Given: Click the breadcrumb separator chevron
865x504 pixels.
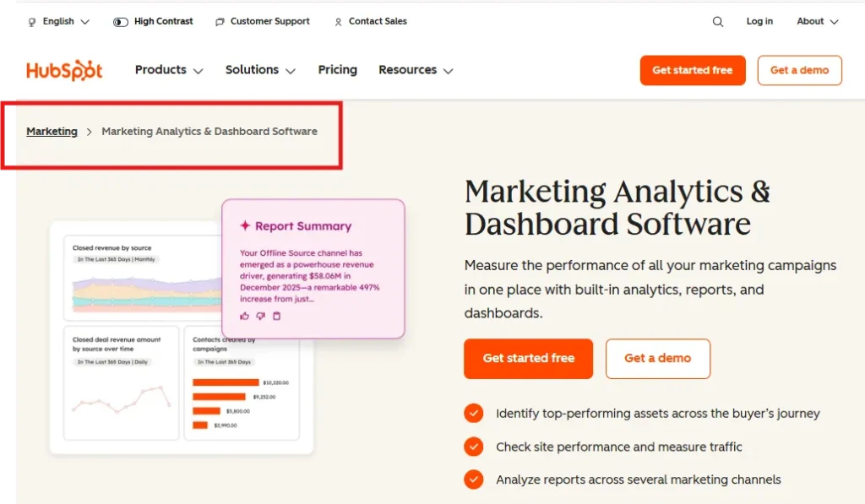Looking at the screenshot, I should 89,132.
